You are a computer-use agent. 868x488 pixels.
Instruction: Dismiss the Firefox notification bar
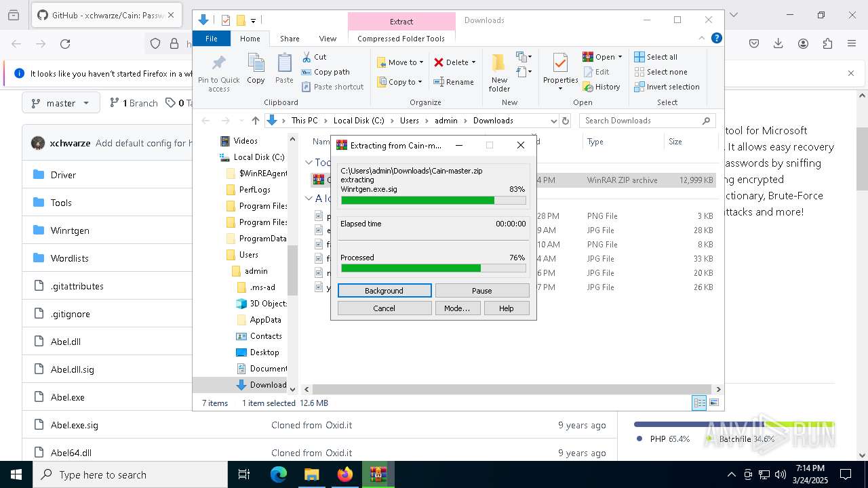[x=851, y=73]
